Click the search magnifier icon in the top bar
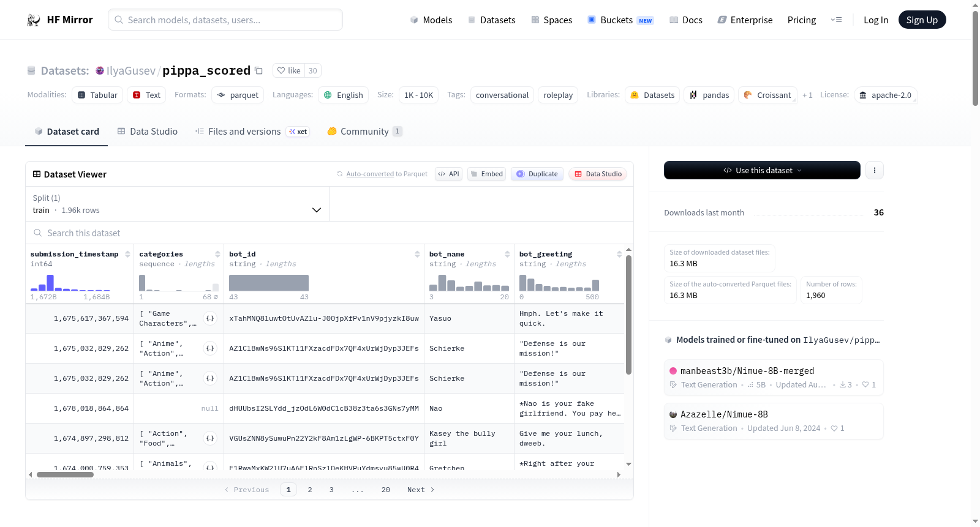This screenshot has height=527, width=980. pyautogui.click(x=119, y=20)
